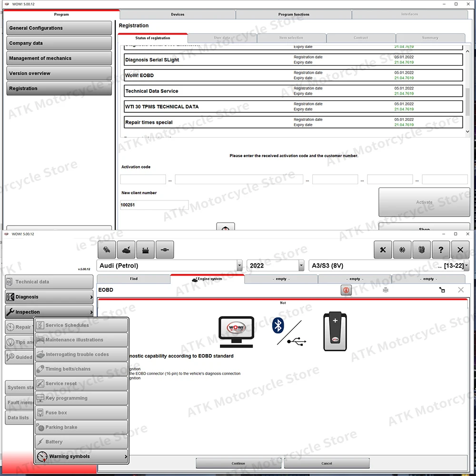
Task: Click the Bluetooth icon in EOBD panel
Action: click(278, 326)
